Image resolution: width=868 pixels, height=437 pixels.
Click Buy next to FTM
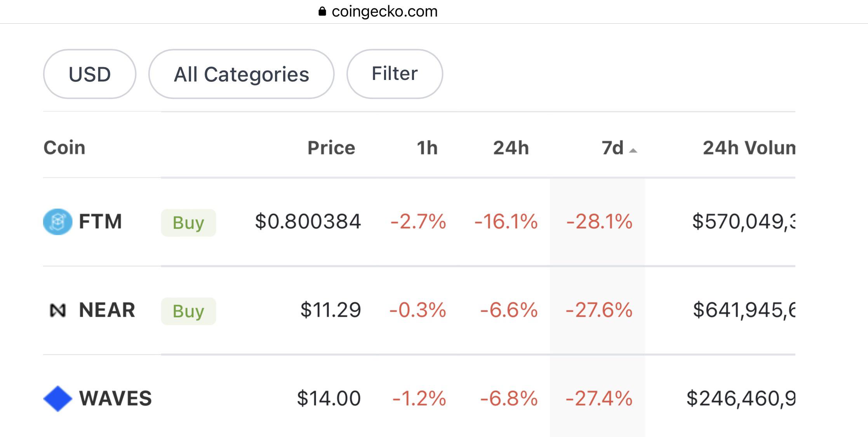(x=188, y=222)
